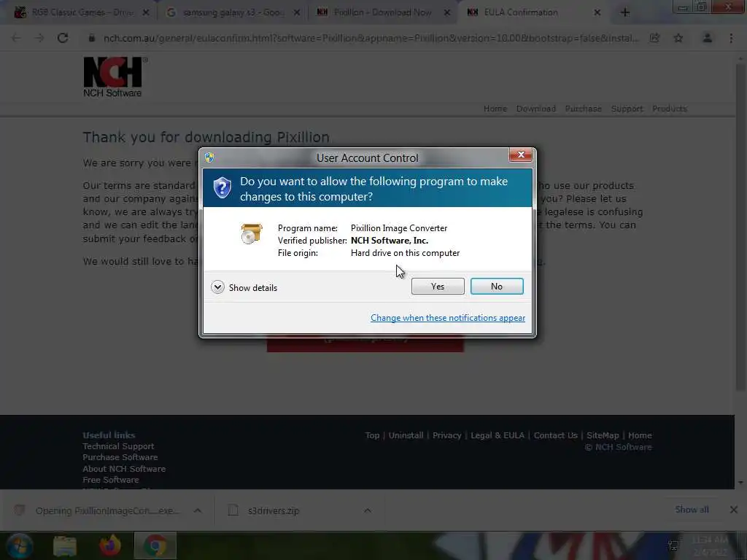Open Technical Support useful link

point(118,446)
